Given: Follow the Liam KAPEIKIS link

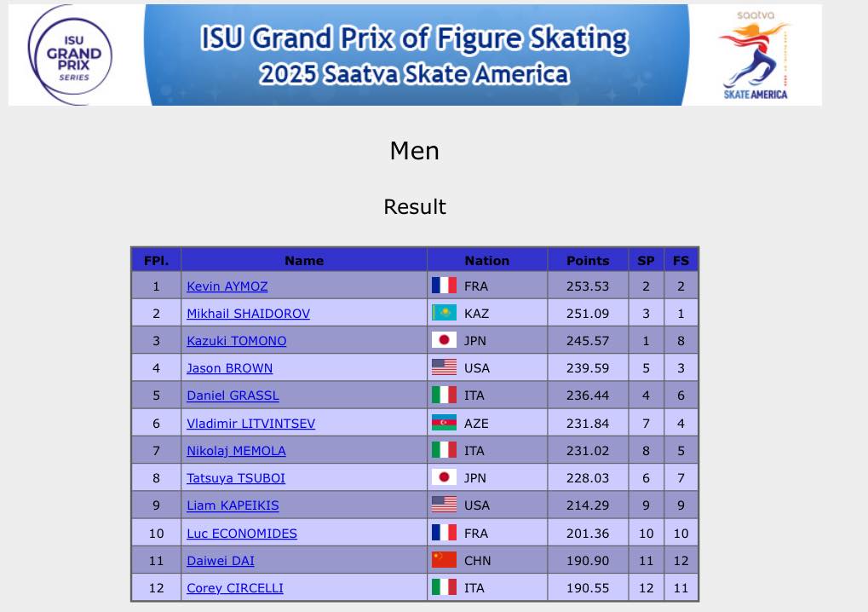Looking at the screenshot, I should 233,505.
